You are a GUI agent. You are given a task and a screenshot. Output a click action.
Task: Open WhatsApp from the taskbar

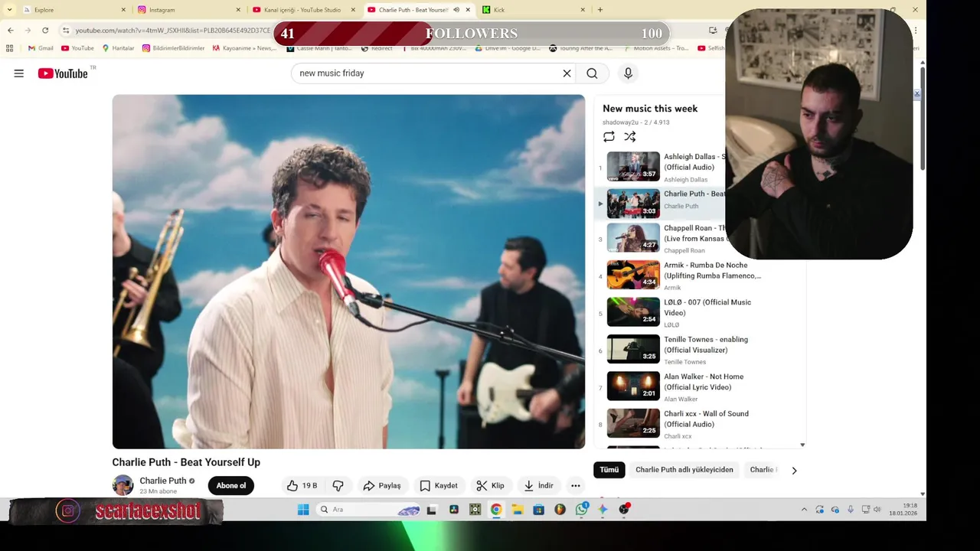pyautogui.click(x=582, y=510)
